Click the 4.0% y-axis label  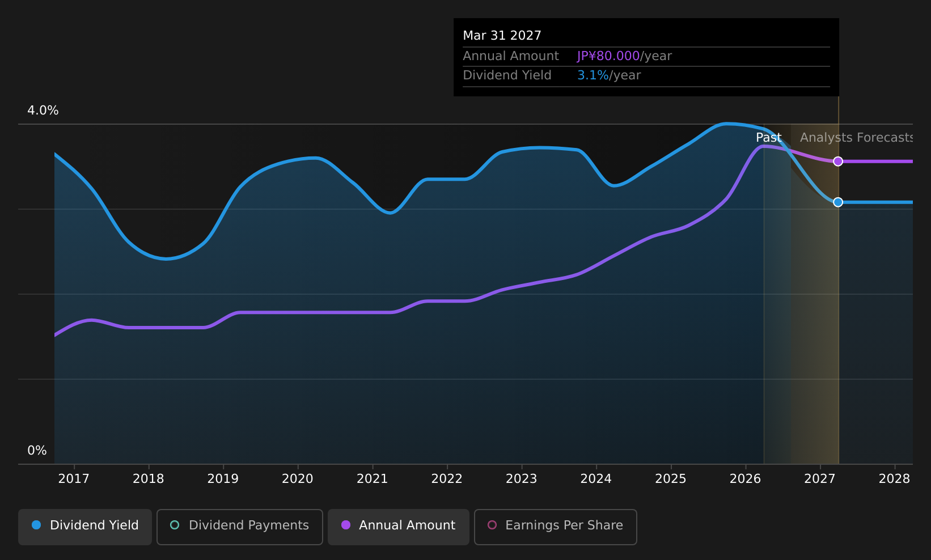[x=43, y=111]
